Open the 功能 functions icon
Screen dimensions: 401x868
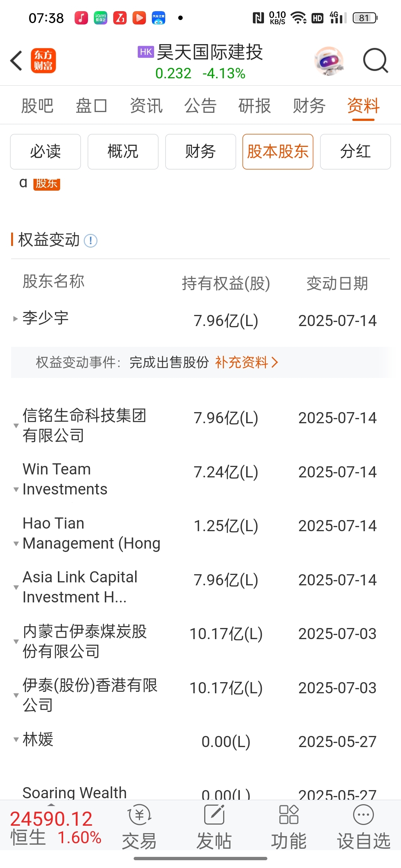288,815
